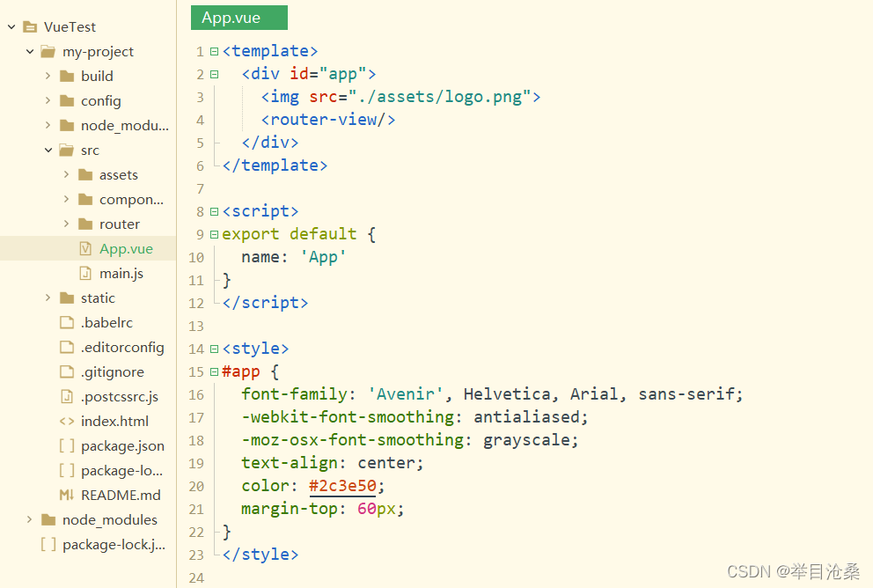Fold the style block at line 14
Viewport: 873px width, 588px height.
click(x=215, y=349)
